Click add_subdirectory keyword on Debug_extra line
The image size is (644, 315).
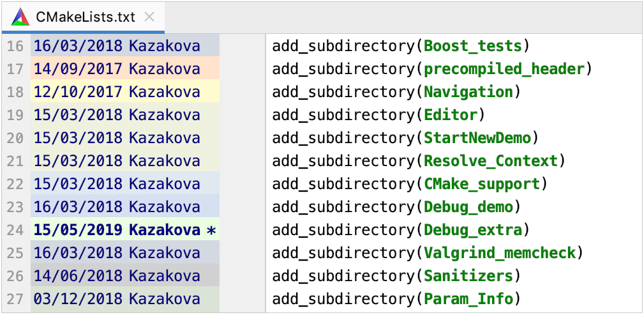(343, 230)
